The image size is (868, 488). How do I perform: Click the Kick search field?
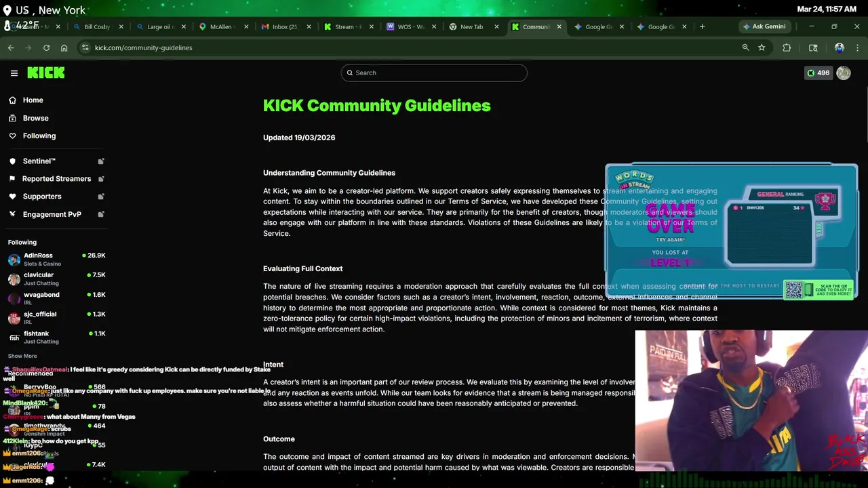[x=434, y=73]
